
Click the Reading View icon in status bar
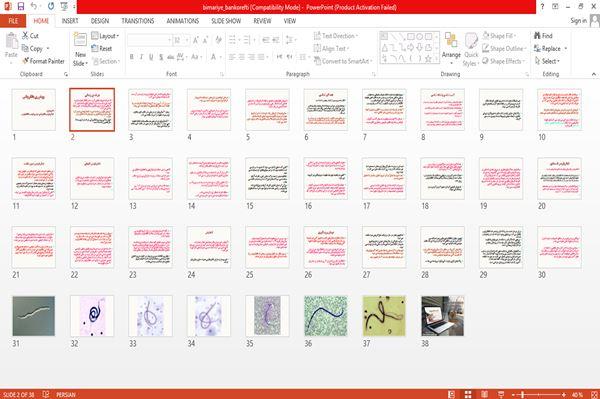point(484,394)
